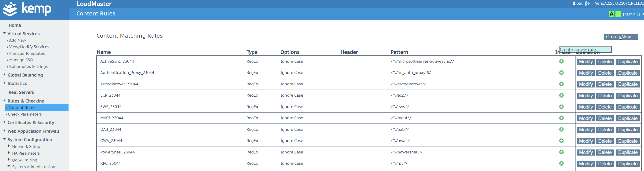The width and height of the screenshot is (644, 171).
Task: Open Manage Templates
Action: pos(27,53)
